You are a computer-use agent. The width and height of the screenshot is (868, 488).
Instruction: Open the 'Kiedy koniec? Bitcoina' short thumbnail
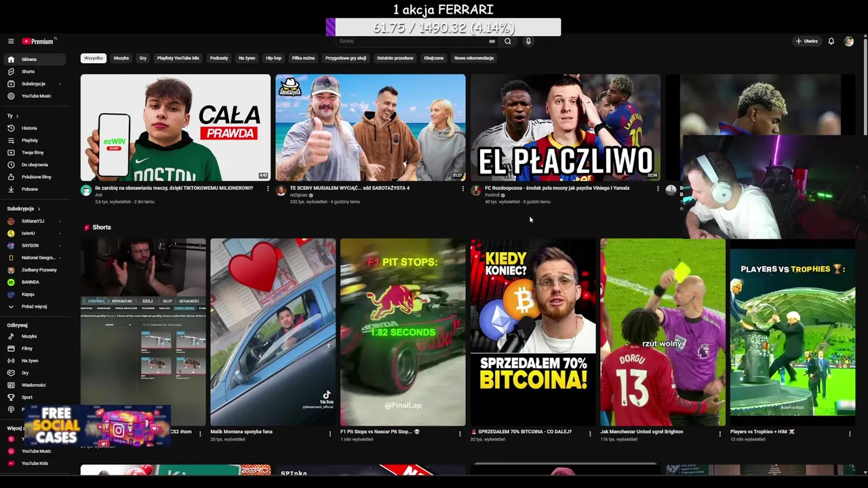tap(533, 332)
